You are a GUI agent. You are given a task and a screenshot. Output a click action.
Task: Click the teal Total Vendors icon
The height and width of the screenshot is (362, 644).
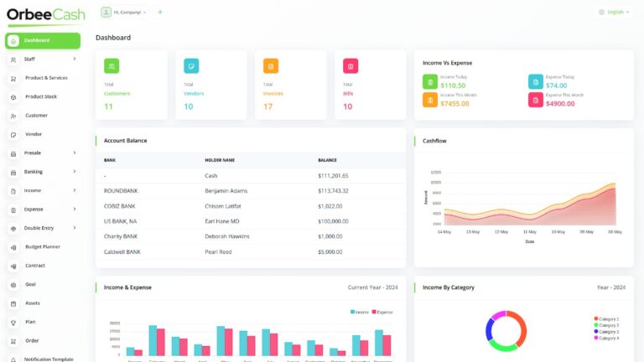pos(191,65)
